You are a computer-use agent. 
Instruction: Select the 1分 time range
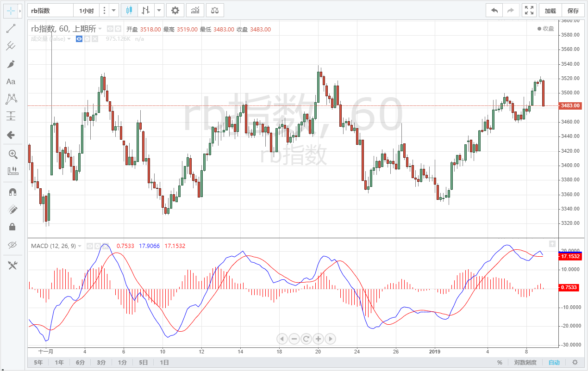pyautogui.click(x=122, y=363)
